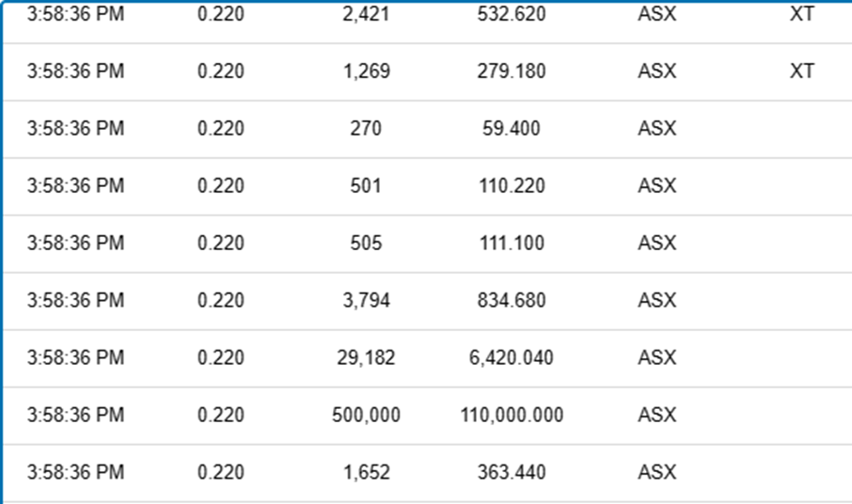Select the 6,420.040 value cell
Image resolution: width=852 pixels, height=504 pixels.
coord(511,358)
